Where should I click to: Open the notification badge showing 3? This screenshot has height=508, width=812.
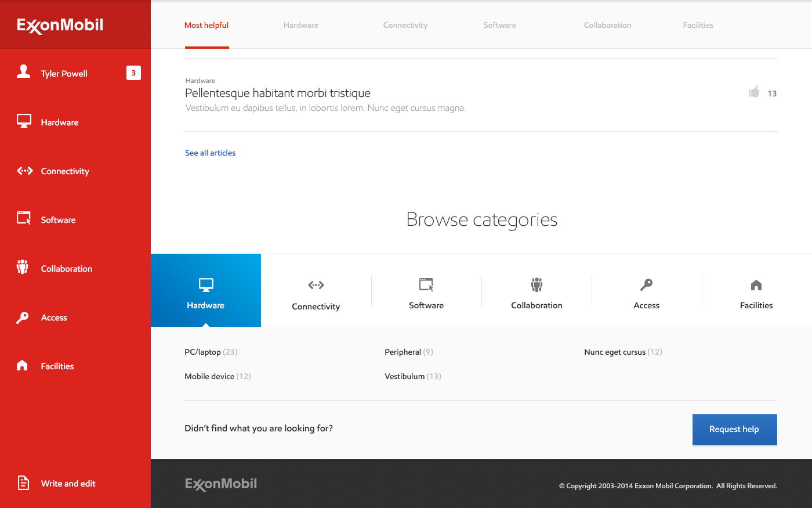[133, 73]
